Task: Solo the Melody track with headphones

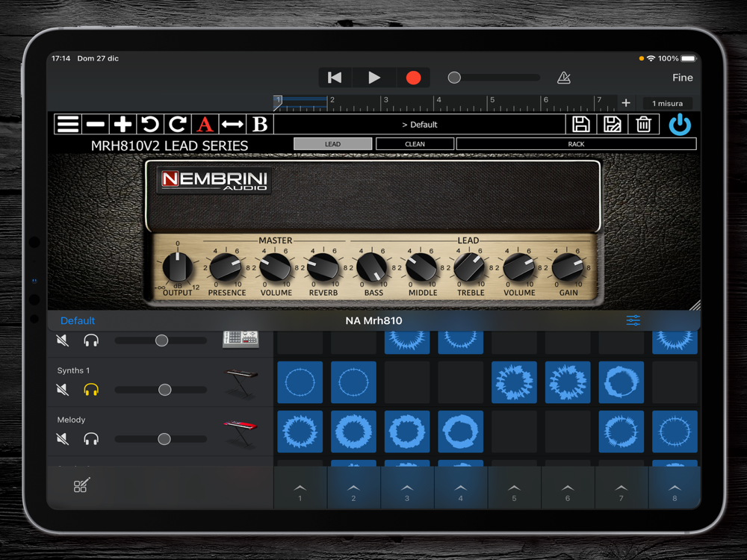Action: click(91, 438)
